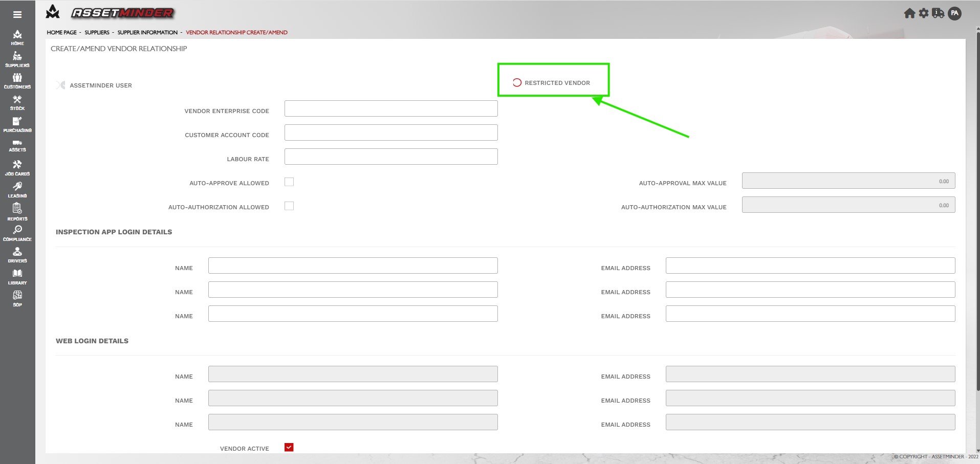Focus the Vendor Enterprise Code field
This screenshot has height=464, width=980.
click(x=391, y=108)
